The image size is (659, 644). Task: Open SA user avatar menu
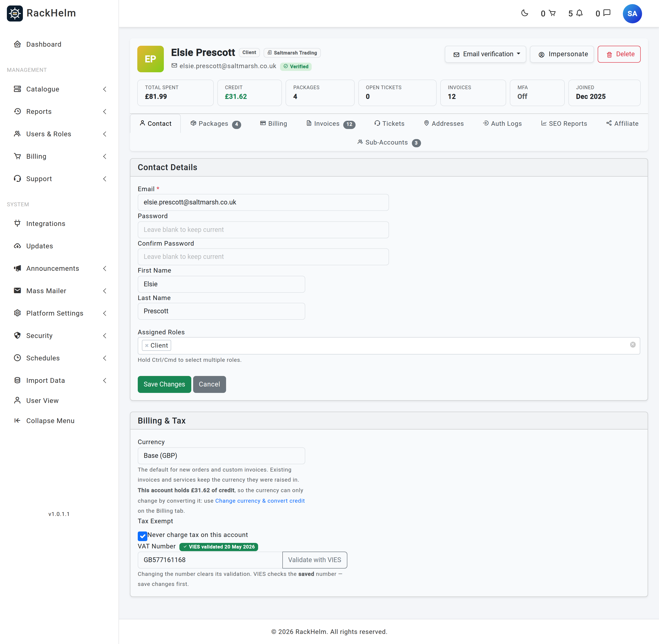click(x=632, y=13)
